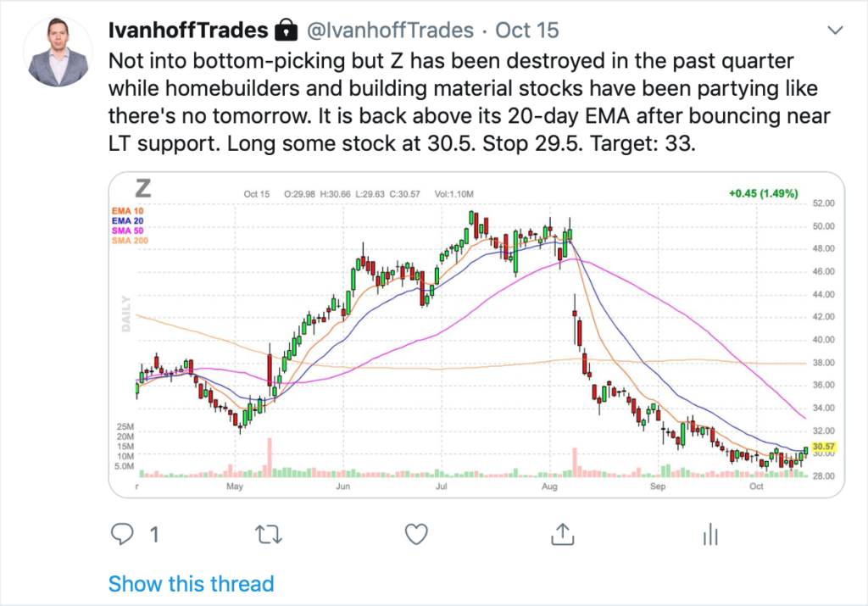The image size is (868, 606).
Task: Click the lock icon beside the username
Action: (287, 31)
